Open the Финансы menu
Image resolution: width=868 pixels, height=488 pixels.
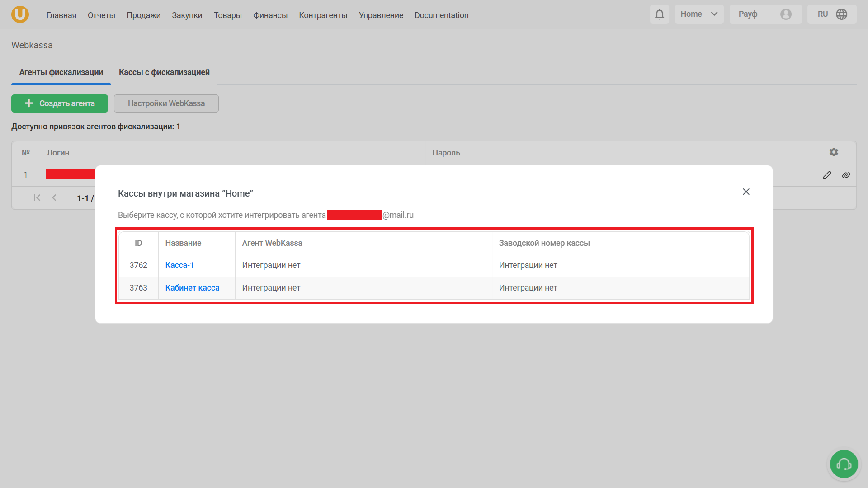click(x=270, y=15)
